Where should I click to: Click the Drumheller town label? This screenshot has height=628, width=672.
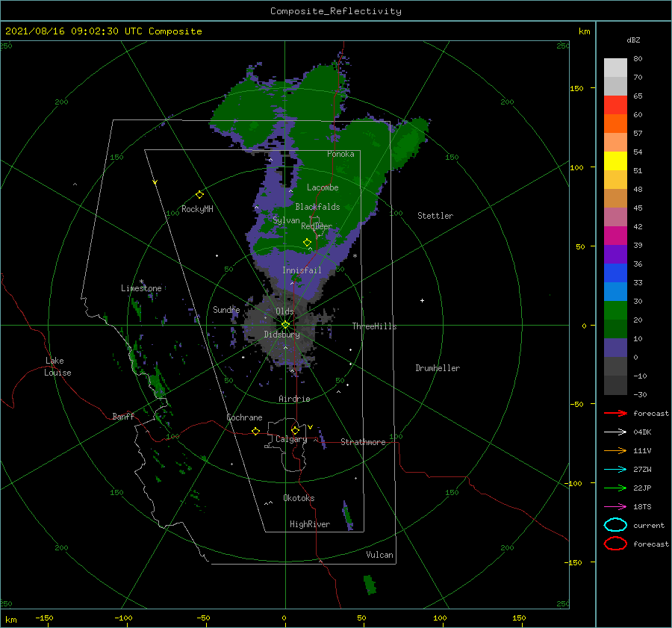438,368
